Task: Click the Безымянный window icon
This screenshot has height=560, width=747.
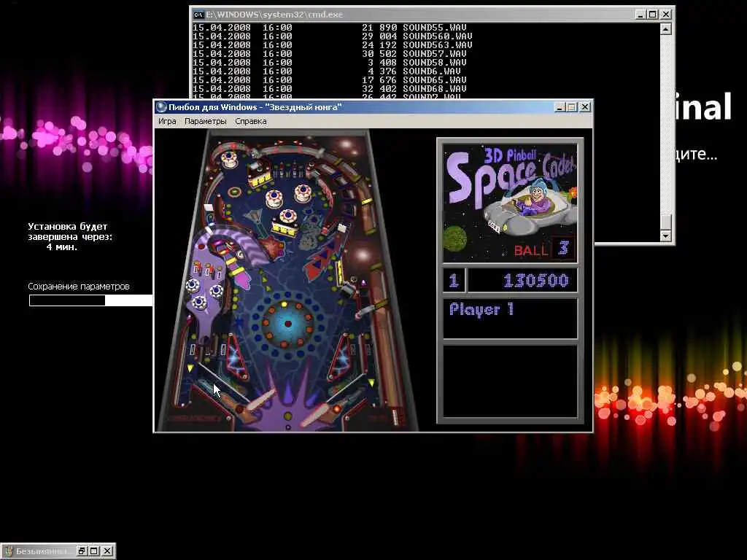Action: [x=9, y=551]
